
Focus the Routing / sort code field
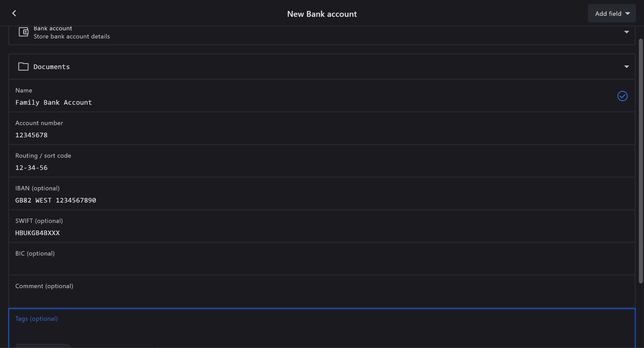pos(305,167)
